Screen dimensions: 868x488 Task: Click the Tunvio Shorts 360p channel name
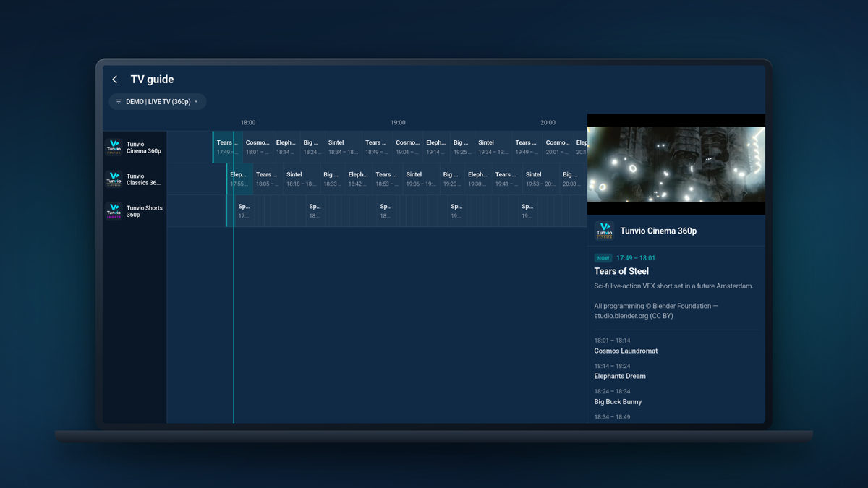[x=145, y=211]
